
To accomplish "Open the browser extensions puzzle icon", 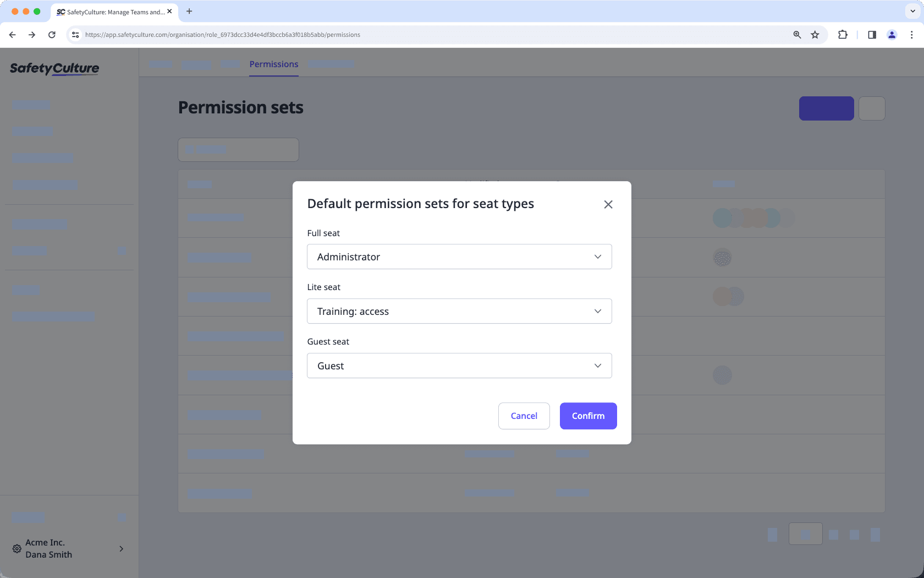I will tap(843, 34).
